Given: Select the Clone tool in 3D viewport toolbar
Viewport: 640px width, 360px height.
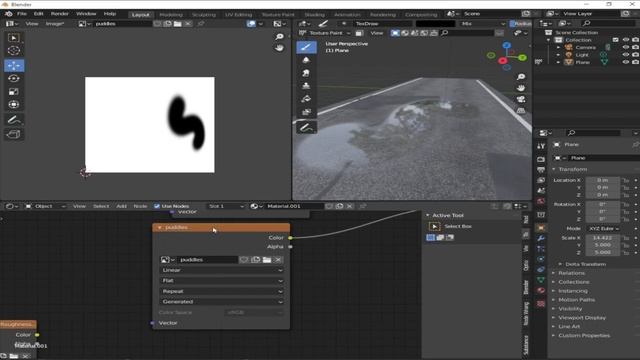Looking at the screenshot, I should tap(306, 86).
